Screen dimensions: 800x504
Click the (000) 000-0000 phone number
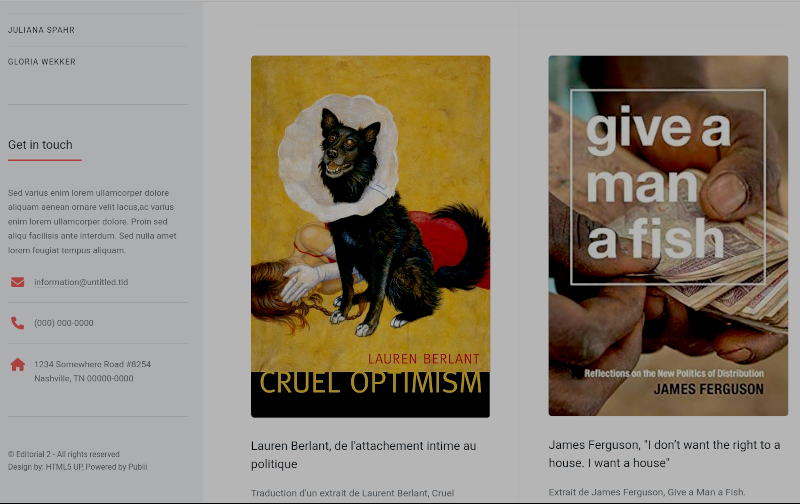coord(64,323)
